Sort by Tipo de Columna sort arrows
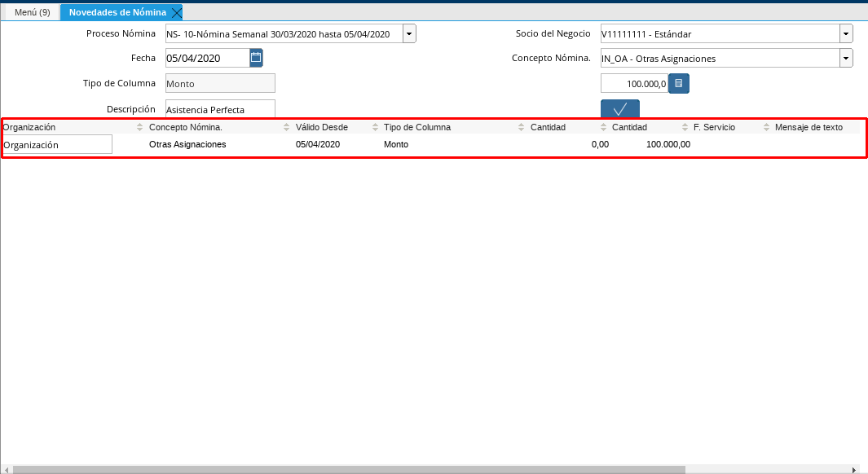This screenshot has height=474, width=868. coord(522,128)
